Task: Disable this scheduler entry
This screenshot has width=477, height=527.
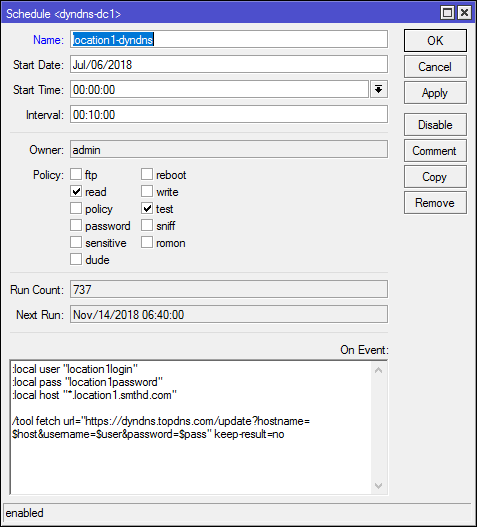Action: pos(435,125)
